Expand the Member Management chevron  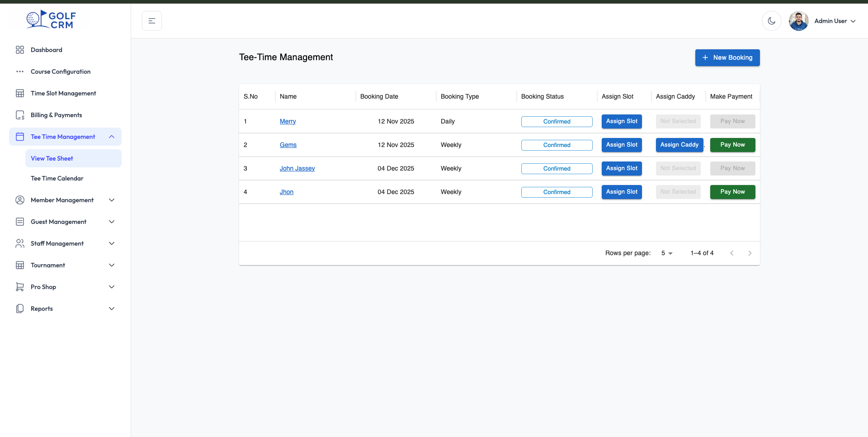112,200
